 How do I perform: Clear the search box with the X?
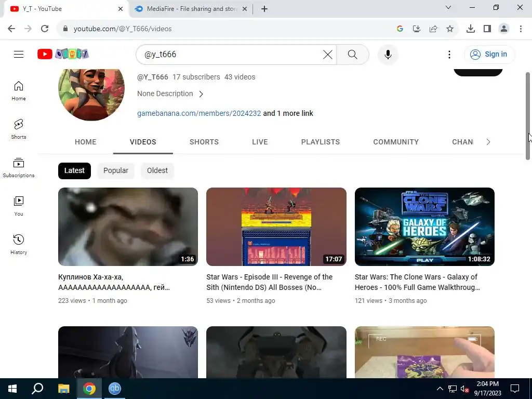pos(327,54)
